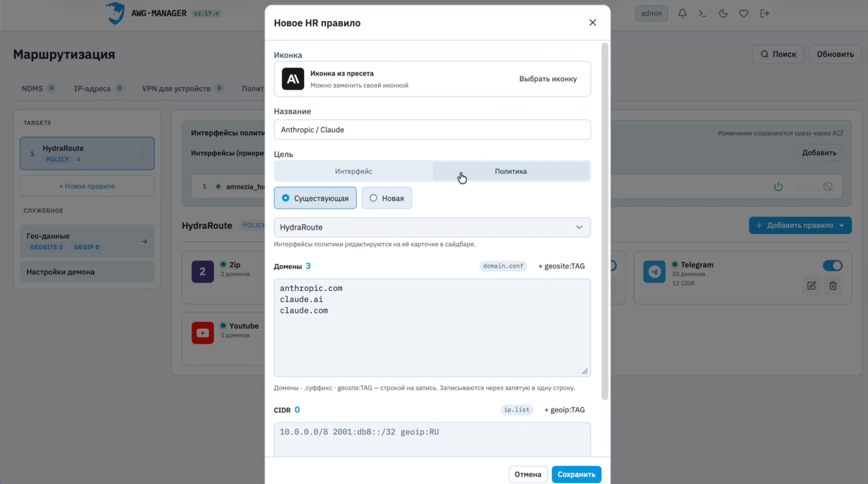This screenshot has height=484, width=868.
Task: Select the Существующая radio option
Action: (315, 198)
